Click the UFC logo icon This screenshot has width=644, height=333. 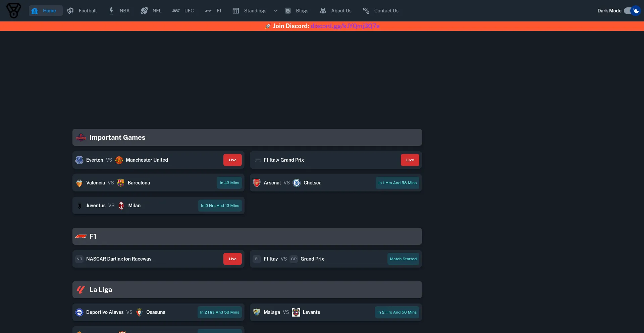pos(176,11)
